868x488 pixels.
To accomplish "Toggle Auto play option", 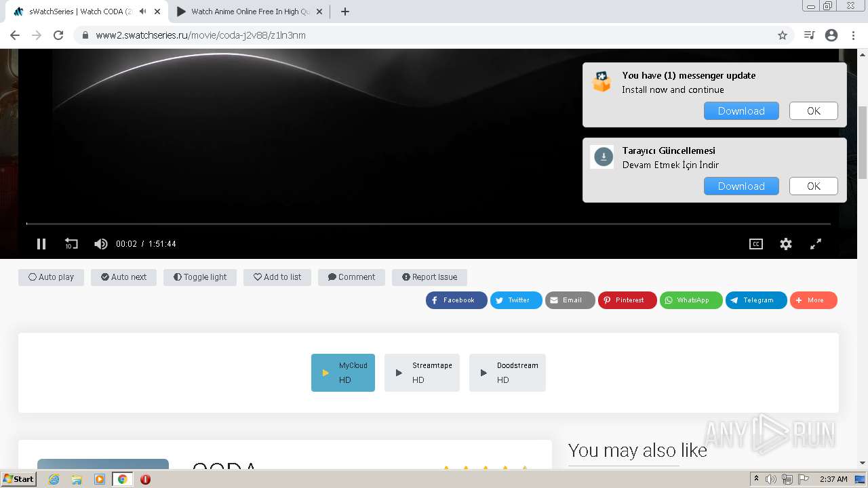I will coord(51,277).
